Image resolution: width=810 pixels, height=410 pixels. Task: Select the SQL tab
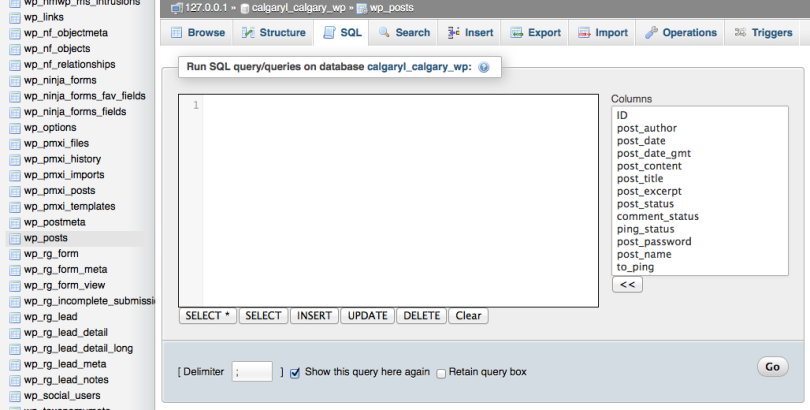click(341, 33)
